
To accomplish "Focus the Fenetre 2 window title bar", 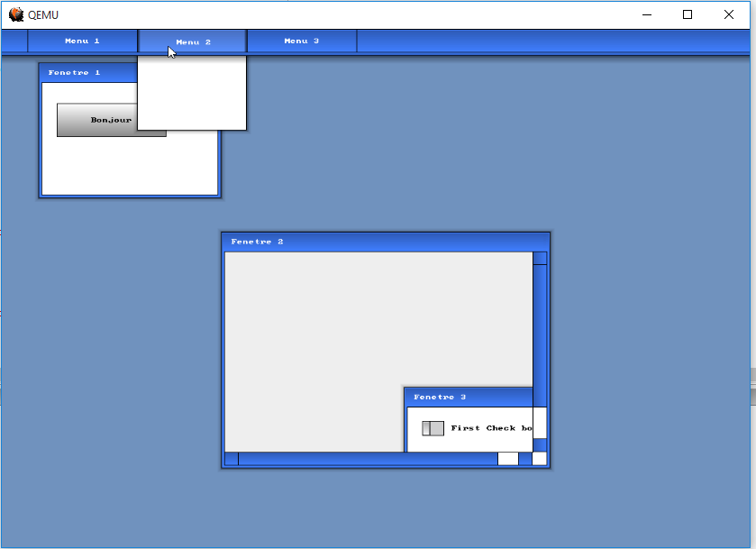I will click(386, 242).
